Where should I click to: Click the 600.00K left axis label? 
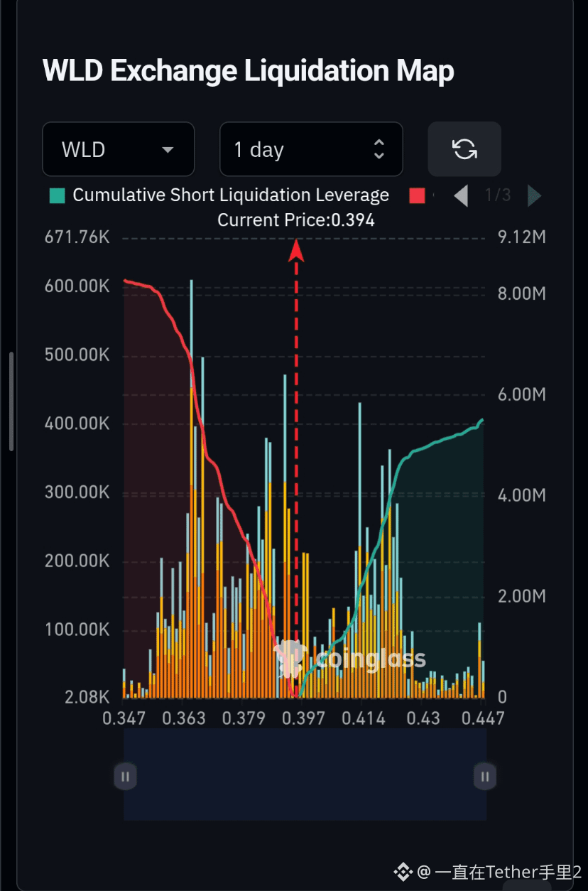pyautogui.click(x=77, y=286)
